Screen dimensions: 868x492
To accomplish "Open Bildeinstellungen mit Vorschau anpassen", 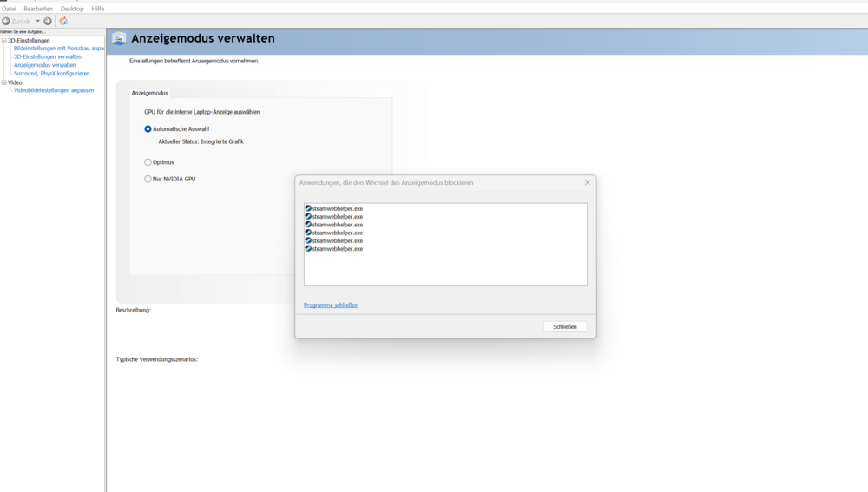I will [x=59, y=48].
